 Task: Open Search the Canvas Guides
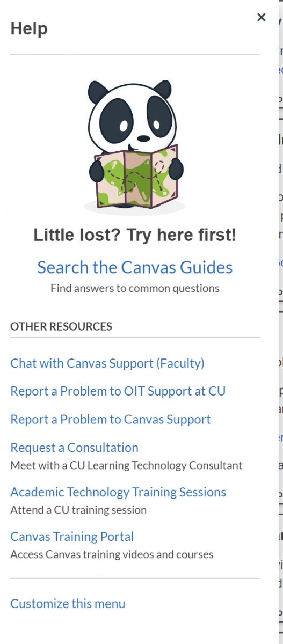tap(135, 267)
